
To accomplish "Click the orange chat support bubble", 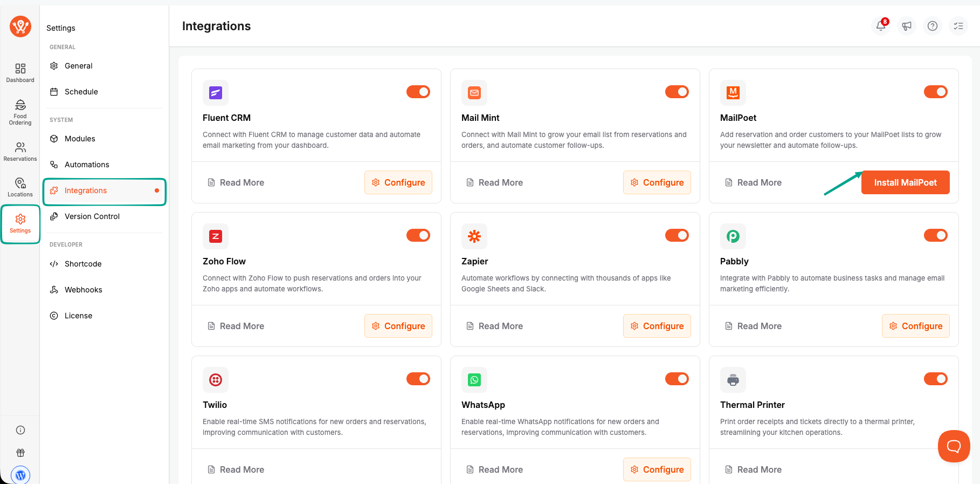I will 954,446.
